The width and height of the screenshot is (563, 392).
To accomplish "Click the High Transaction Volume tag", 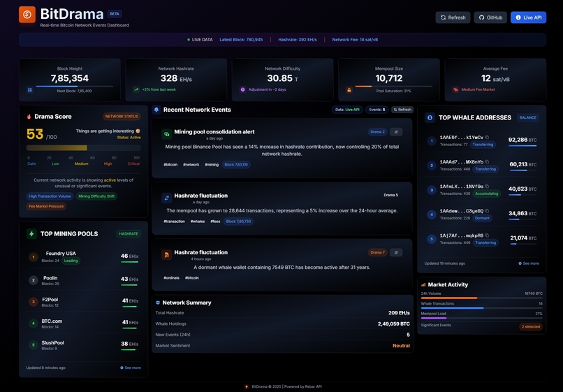I will [x=50, y=196].
